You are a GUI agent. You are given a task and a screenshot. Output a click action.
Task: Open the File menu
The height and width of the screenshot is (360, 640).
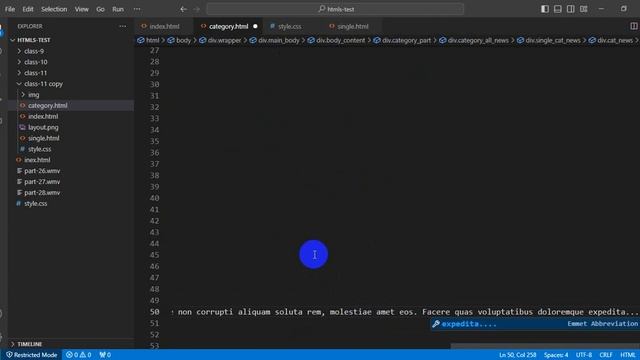click(x=10, y=9)
